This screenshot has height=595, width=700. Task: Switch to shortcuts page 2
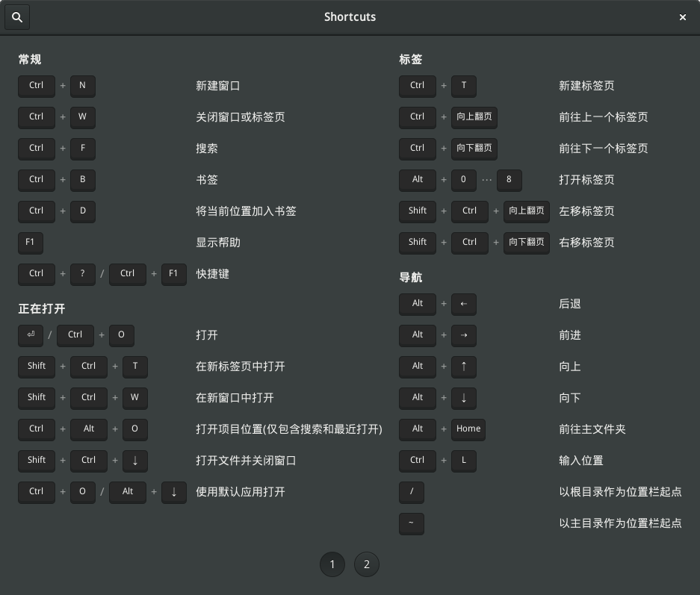[x=366, y=564]
